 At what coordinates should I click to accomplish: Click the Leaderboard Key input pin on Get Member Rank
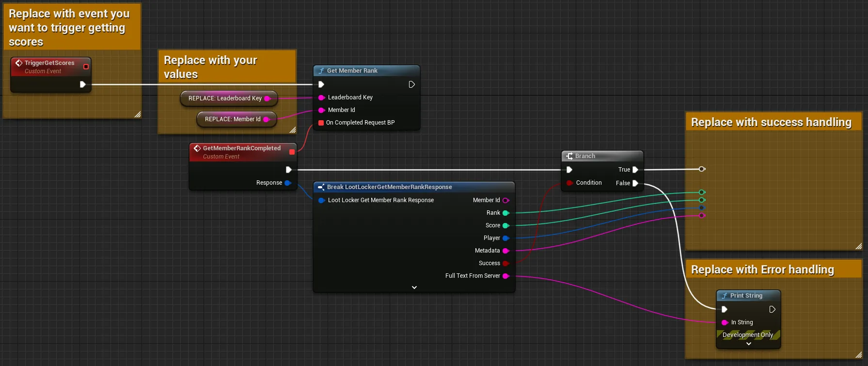click(x=321, y=97)
